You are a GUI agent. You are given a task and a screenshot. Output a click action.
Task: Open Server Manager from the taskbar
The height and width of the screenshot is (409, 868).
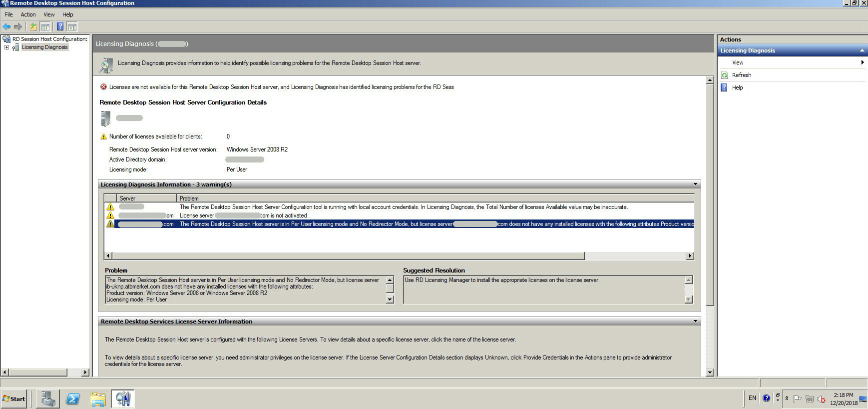pos(48,398)
